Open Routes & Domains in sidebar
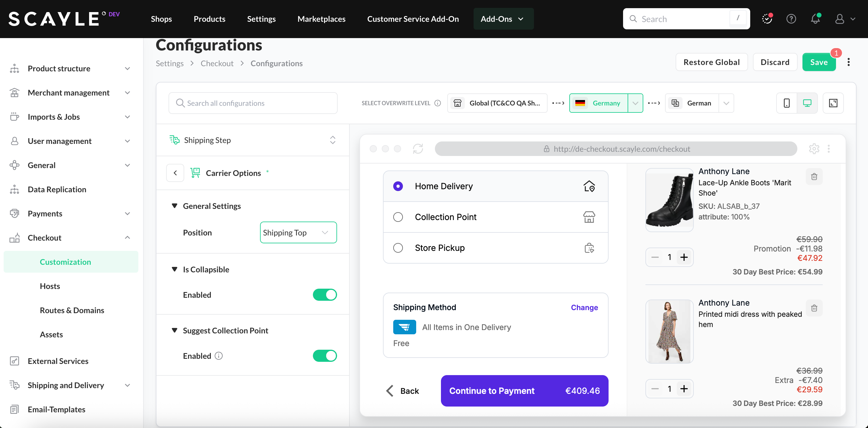 (x=72, y=310)
